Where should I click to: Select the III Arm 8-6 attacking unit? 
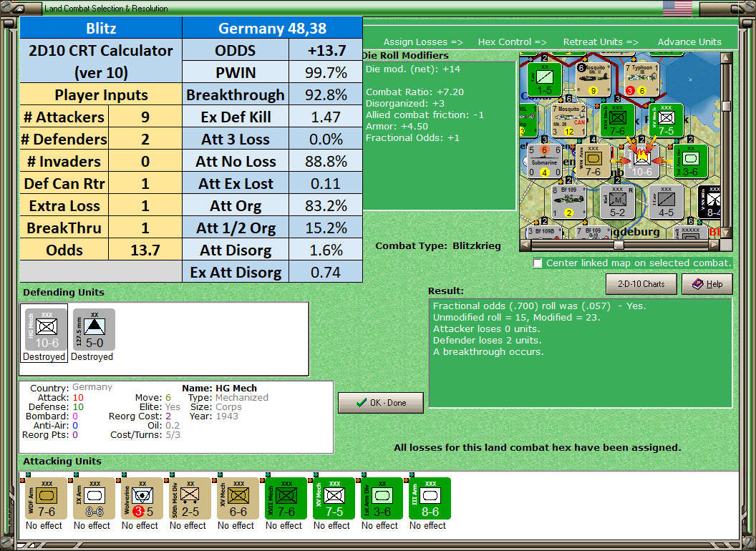(430, 499)
